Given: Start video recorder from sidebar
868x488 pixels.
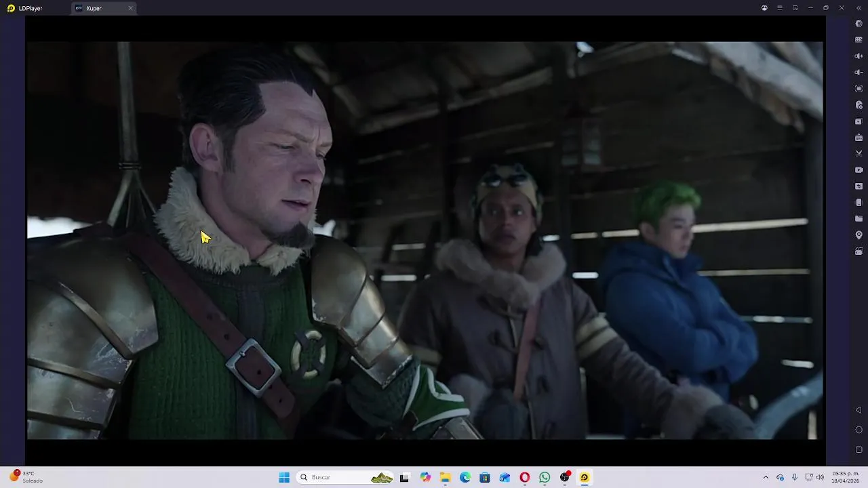Looking at the screenshot, I should (859, 170).
